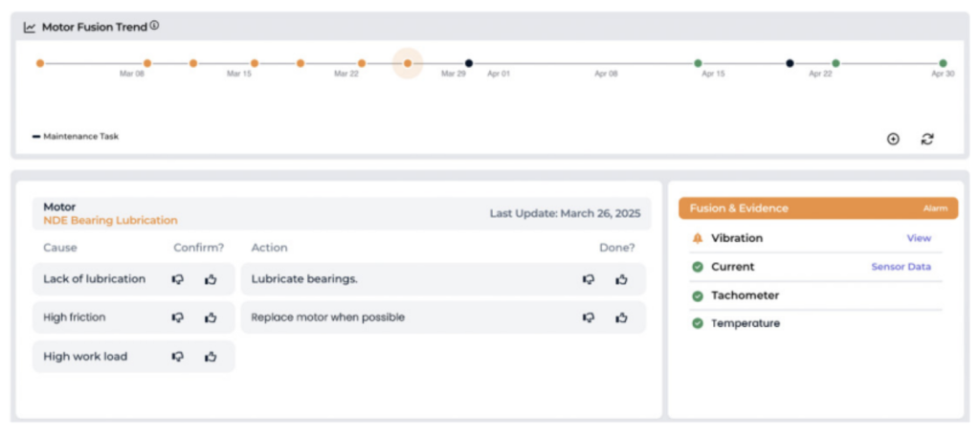The image size is (980, 436).
Task: Reject Lack of lubrication with thumbs down
Action: click(x=178, y=279)
